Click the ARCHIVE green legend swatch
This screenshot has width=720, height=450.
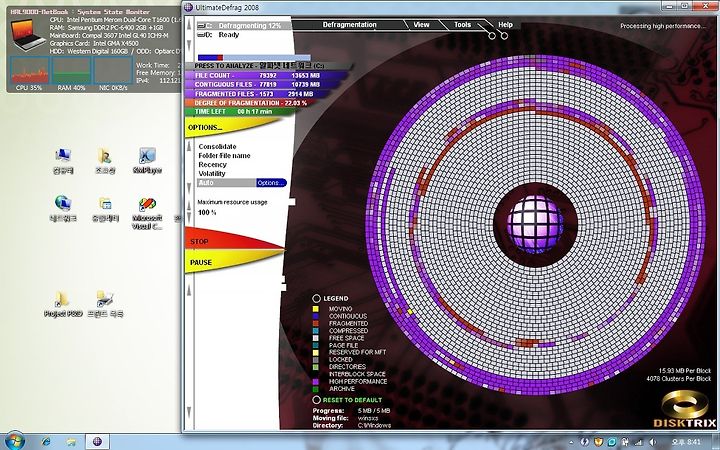click(x=316, y=389)
